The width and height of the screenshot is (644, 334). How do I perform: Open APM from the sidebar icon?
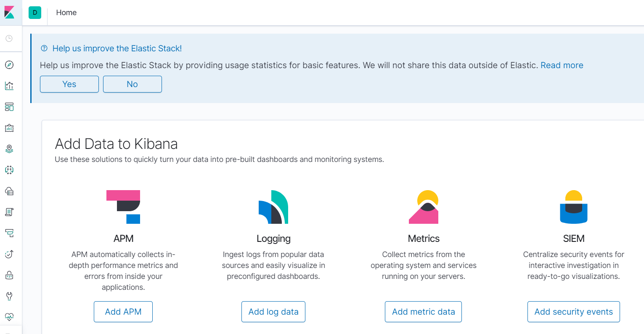(9, 233)
